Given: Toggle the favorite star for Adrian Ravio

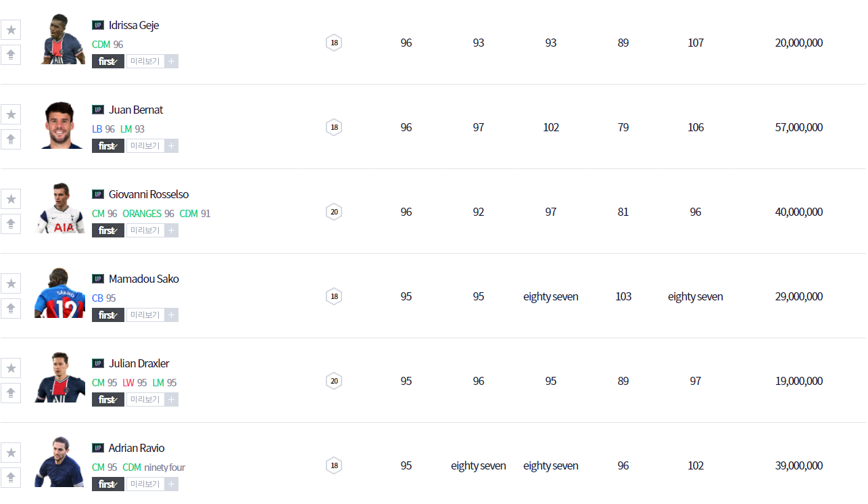Looking at the screenshot, I should (x=11, y=453).
